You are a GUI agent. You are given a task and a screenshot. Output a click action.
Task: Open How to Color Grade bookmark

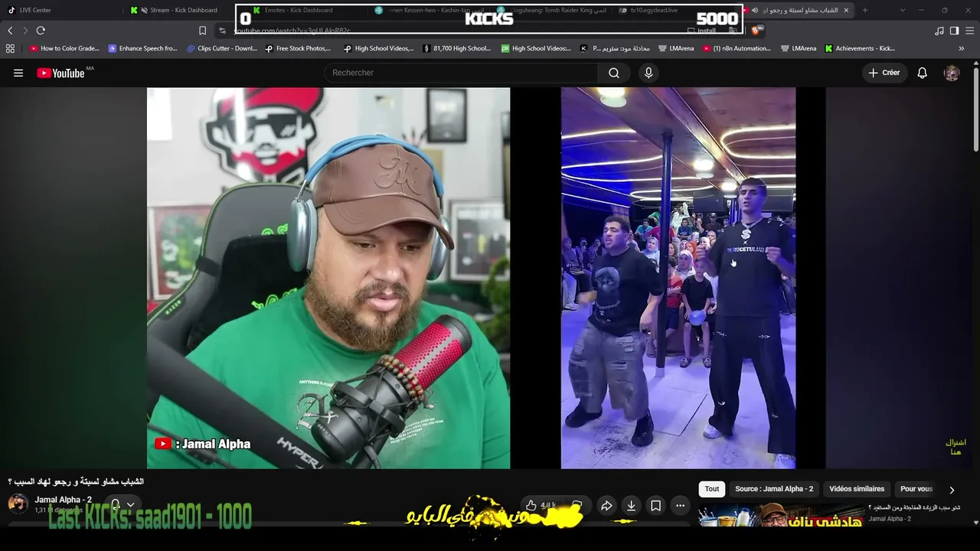click(64, 48)
